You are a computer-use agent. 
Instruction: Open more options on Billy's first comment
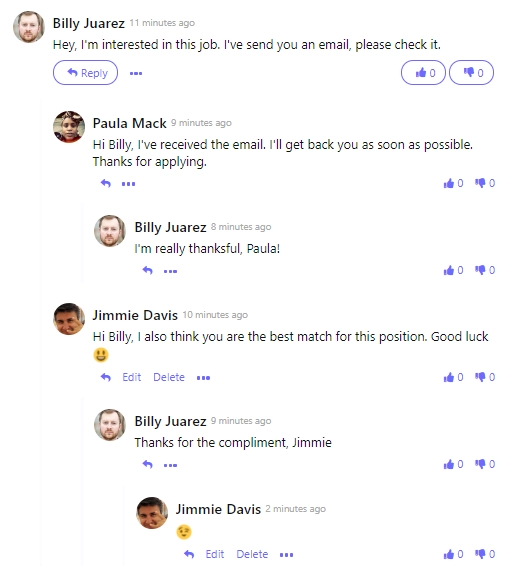(136, 73)
